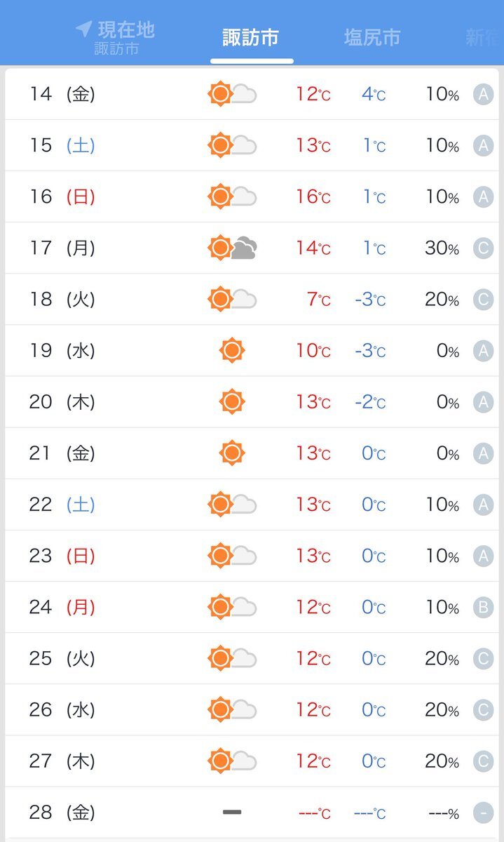Tap the current location arrow icon
The height and width of the screenshot is (842, 504).
[84, 29]
